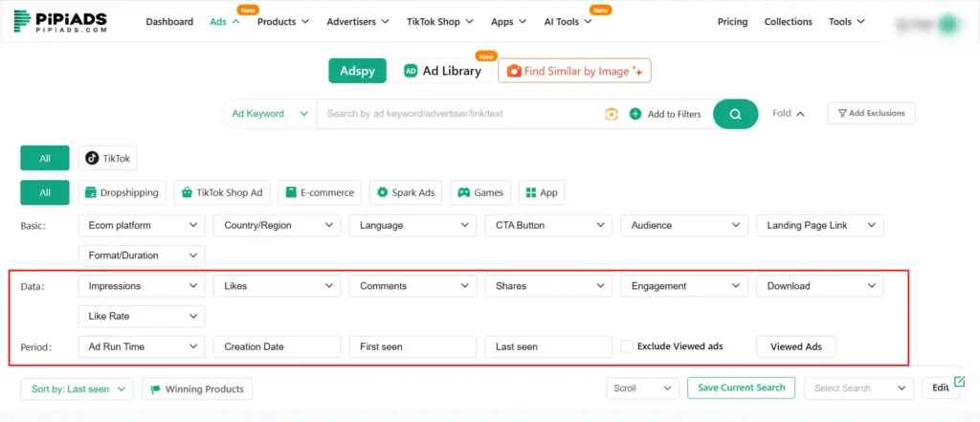Viewport: 980px width, 422px height.
Task: Click the Creation Date field
Action: 277,346
